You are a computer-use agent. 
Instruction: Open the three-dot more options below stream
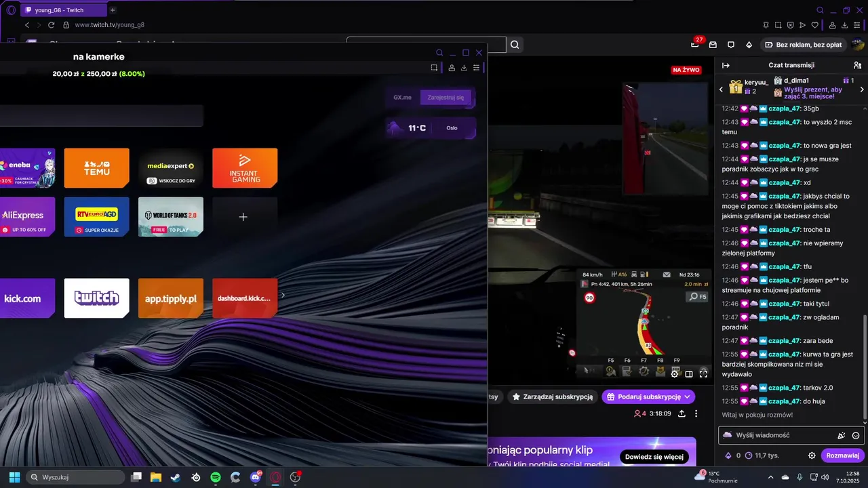click(x=696, y=413)
